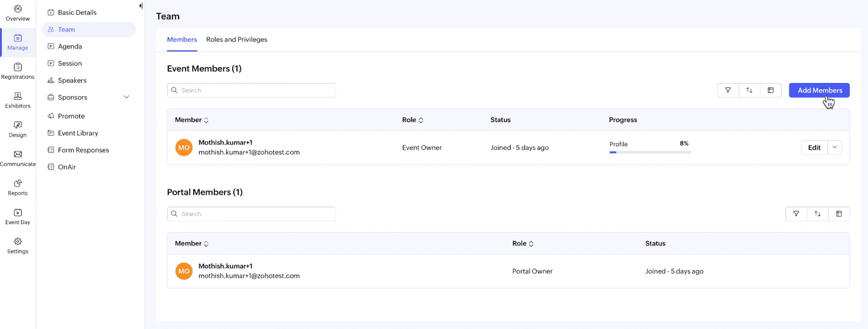Open Sponsors menu item
The height and width of the screenshot is (329, 868).
click(x=73, y=97)
